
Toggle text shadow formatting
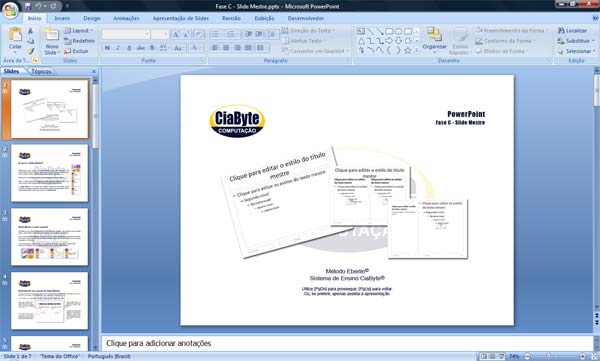tap(152, 48)
